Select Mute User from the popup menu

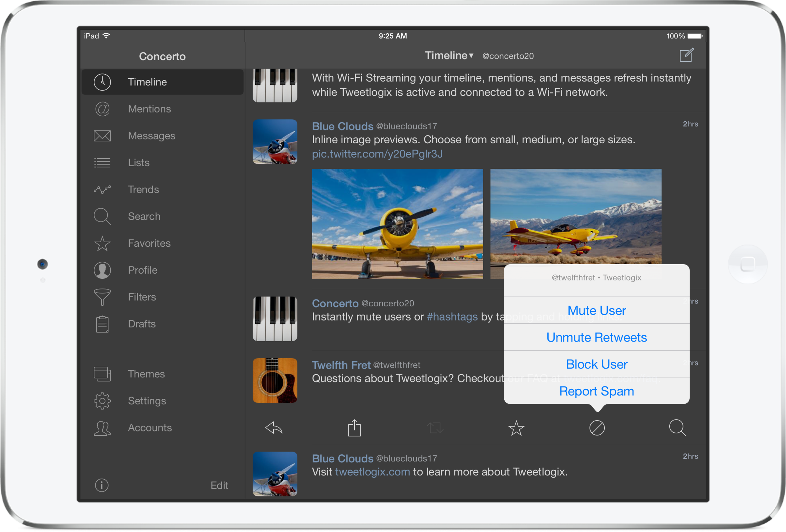[596, 310]
